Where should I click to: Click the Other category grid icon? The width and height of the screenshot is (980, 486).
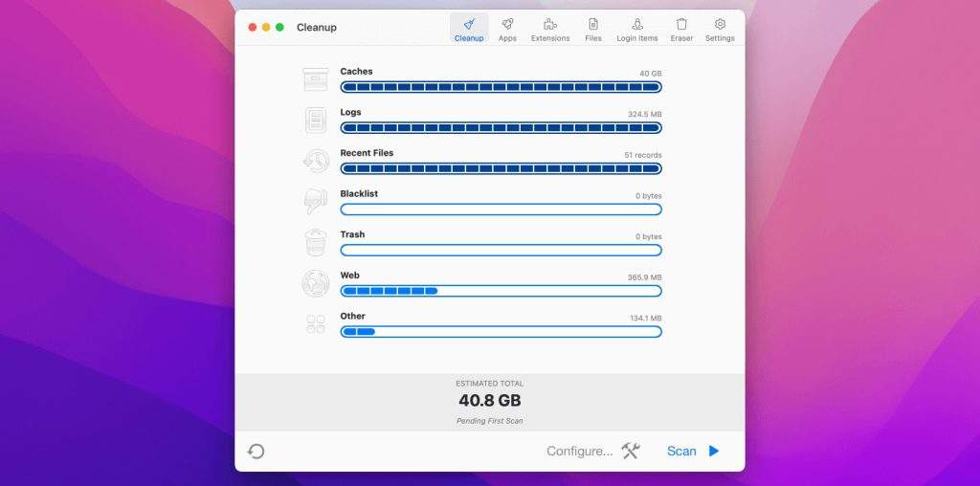(316, 324)
